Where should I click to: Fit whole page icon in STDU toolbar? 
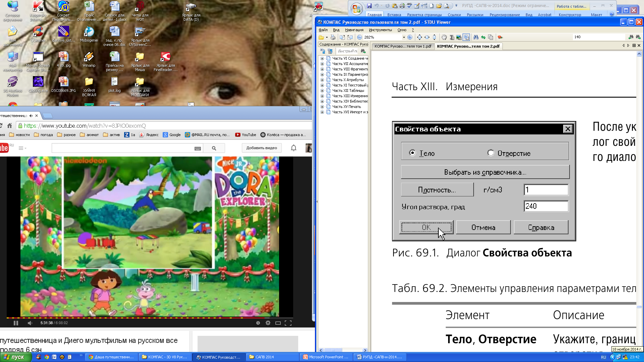(x=420, y=37)
